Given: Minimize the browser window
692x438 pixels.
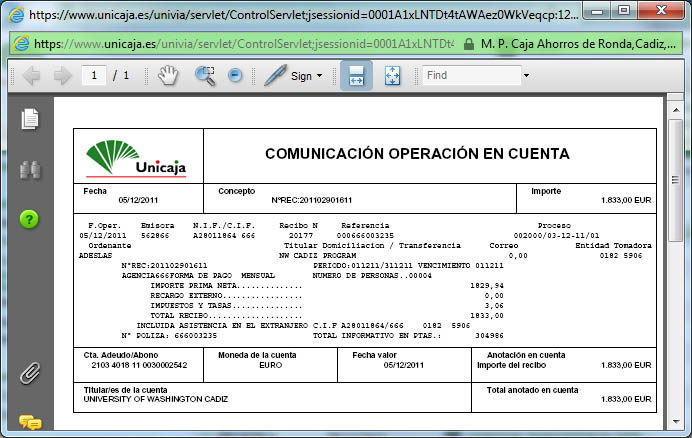Looking at the screenshot, I should click(597, 11).
